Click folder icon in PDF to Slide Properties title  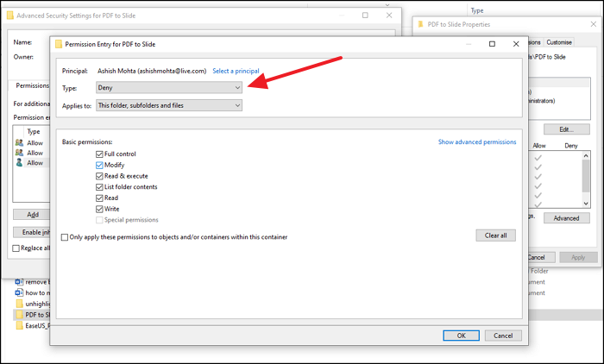click(421, 24)
